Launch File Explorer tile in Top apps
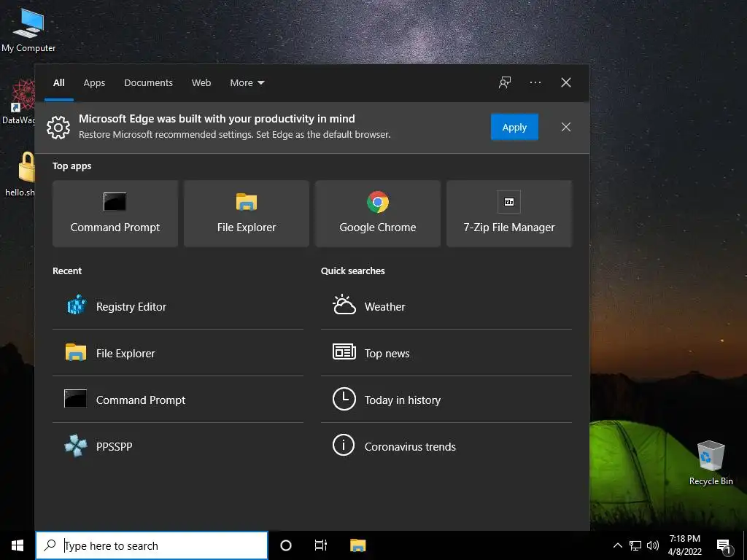Viewport: 747px width, 560px height. 247,214
